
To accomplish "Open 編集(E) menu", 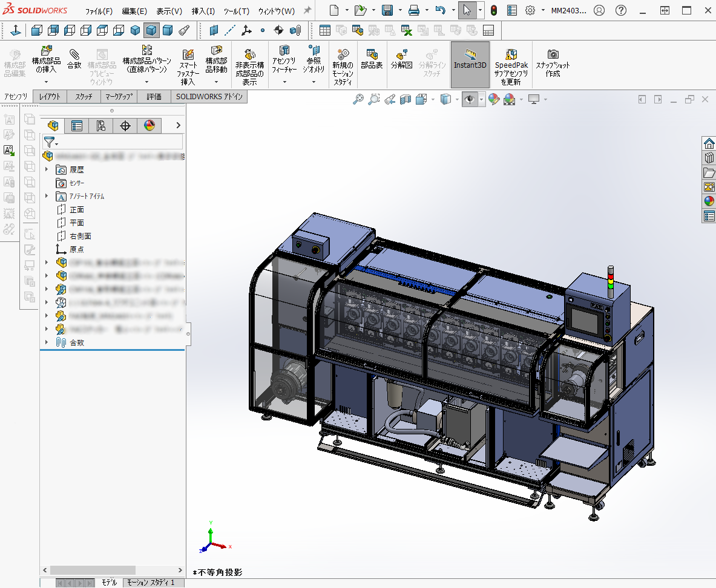I will click(x=134, y=11).
